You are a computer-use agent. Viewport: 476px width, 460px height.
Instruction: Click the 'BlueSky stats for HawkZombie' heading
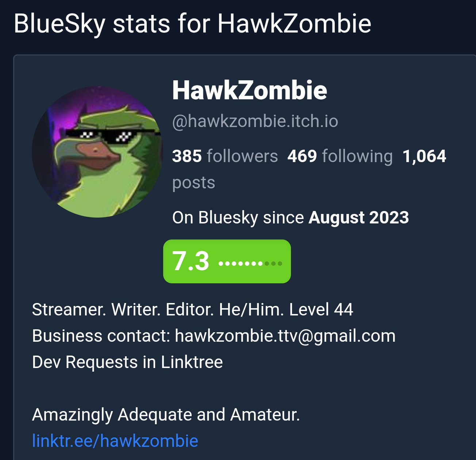pos(192,24)
